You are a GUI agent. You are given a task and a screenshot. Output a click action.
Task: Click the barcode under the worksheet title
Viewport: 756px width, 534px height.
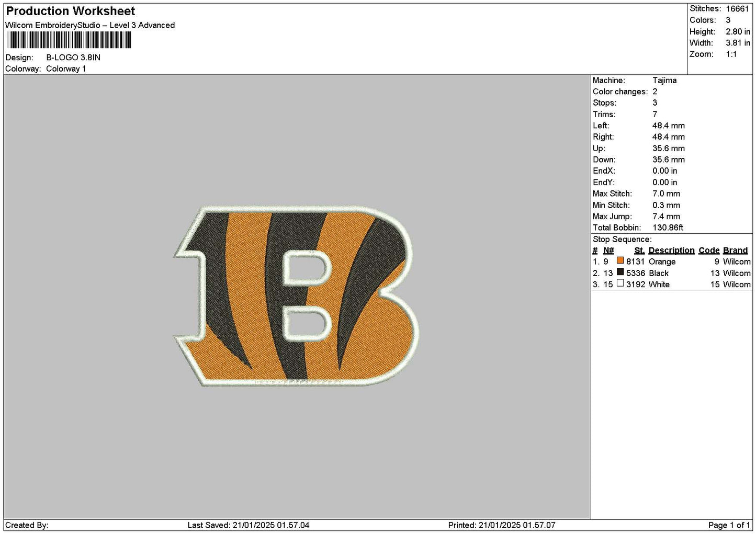[x=69, y=40]
